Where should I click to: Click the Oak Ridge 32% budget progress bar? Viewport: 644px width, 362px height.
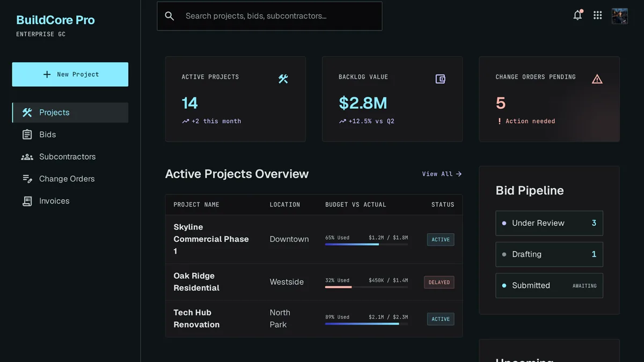pos(367,287)
